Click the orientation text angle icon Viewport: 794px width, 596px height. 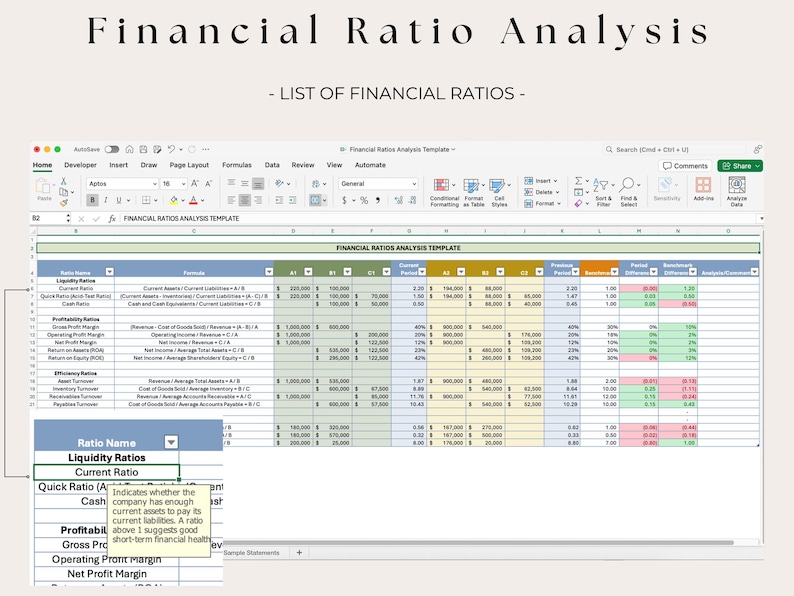pos(279,184)
